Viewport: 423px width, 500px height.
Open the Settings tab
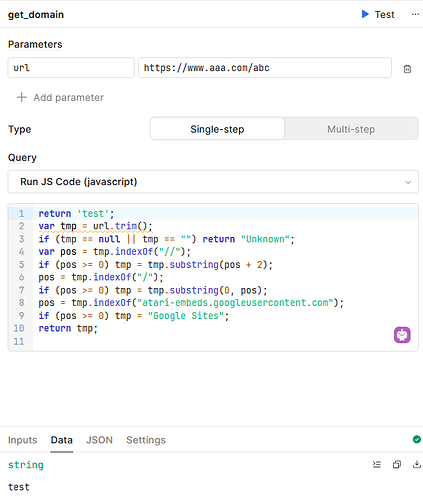146,440
